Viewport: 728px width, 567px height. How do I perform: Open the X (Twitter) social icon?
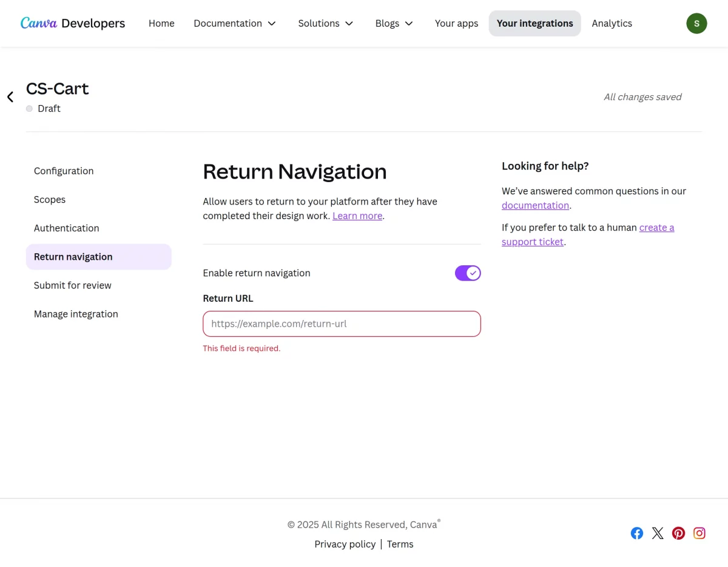(658, 533)
